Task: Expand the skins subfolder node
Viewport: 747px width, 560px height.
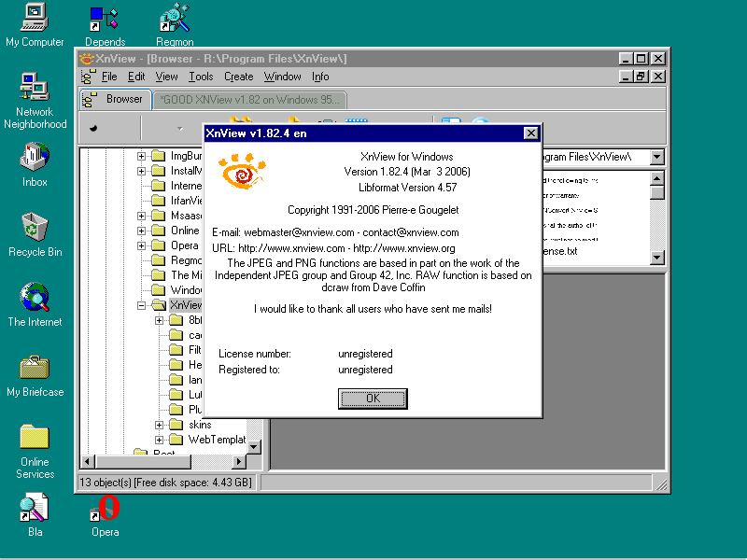Action: (159, 425)
